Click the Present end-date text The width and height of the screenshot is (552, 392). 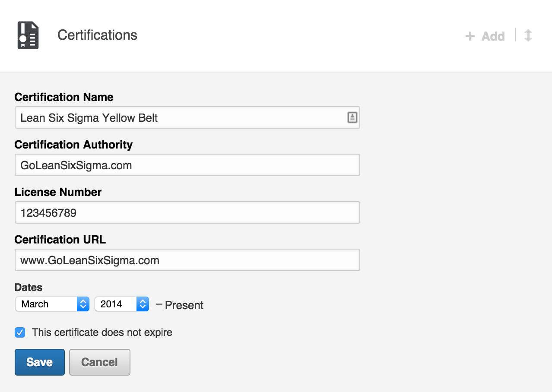184,305
